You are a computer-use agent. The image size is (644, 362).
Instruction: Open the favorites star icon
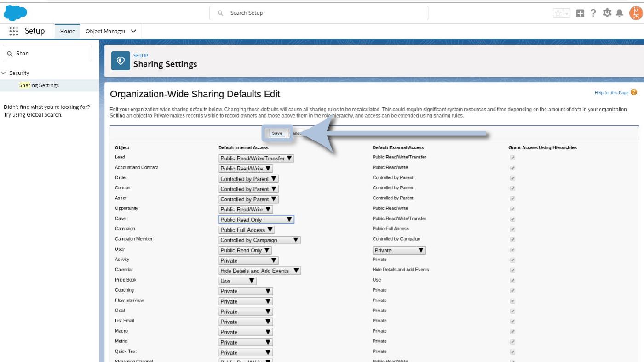click(x=558, y=13)
